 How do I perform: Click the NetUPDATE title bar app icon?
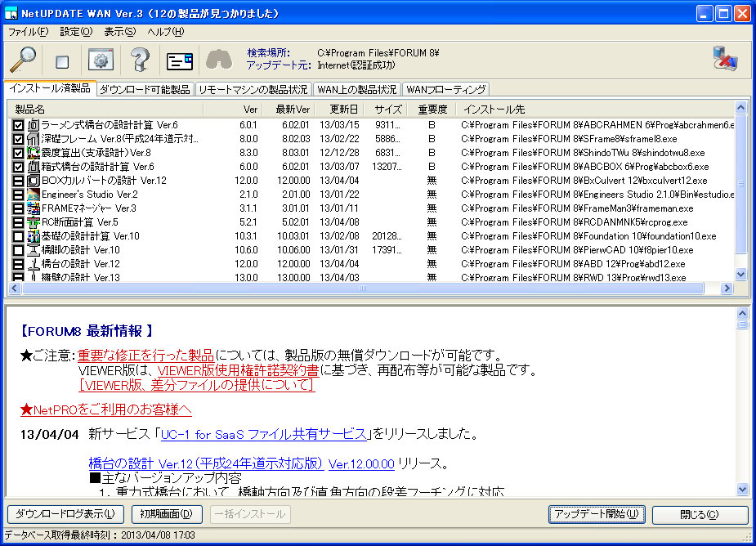pos(11,13)
